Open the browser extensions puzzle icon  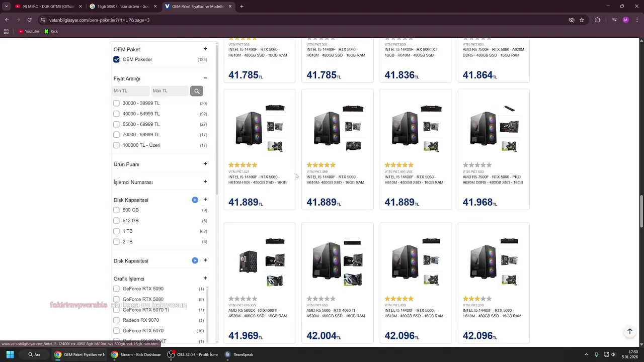click(598, 20)
